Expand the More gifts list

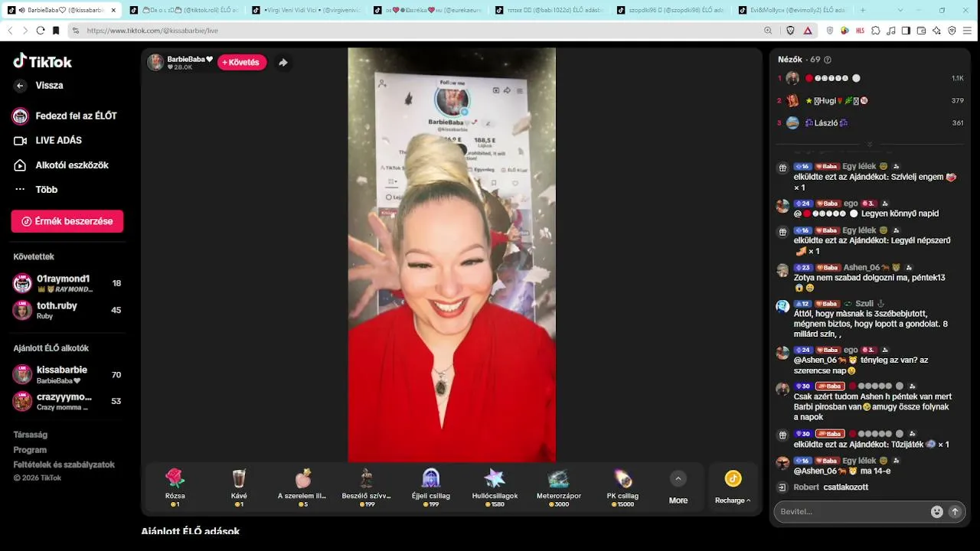click(678, 487)
